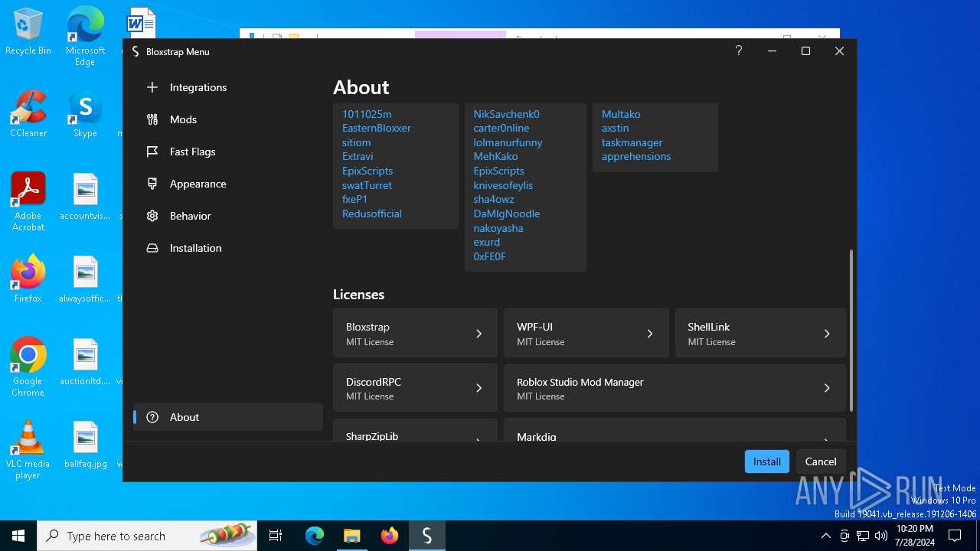Viewport: 980px width, 551px height.
Task: Open contributor link knivesofeylis
Action: tap(503, 185)
